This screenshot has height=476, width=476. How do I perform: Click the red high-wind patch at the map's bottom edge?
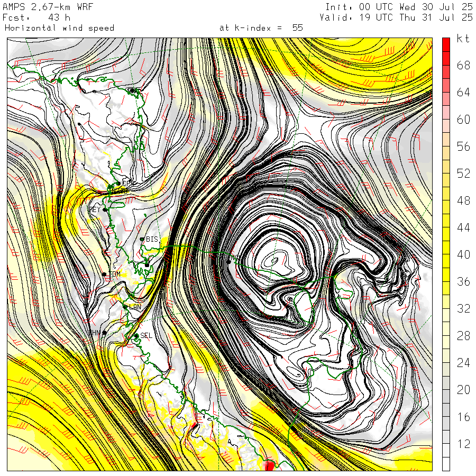pos(269,465)
